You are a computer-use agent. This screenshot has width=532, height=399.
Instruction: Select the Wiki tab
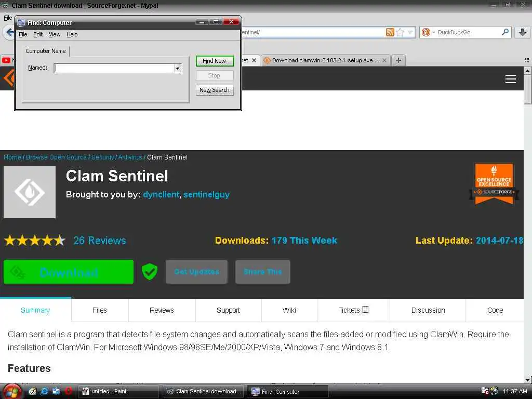pos(289,310)
